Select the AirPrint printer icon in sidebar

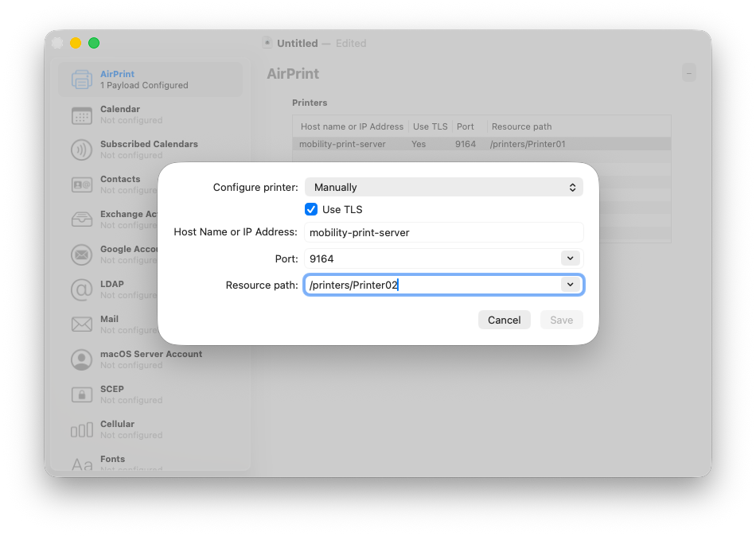tap(81, 80)
